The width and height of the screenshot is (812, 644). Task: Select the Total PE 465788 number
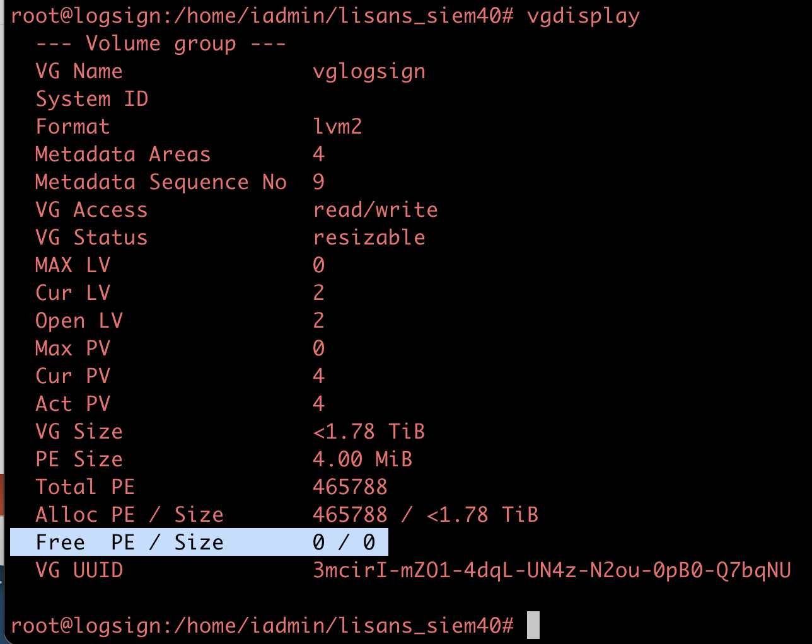point(350,487)
